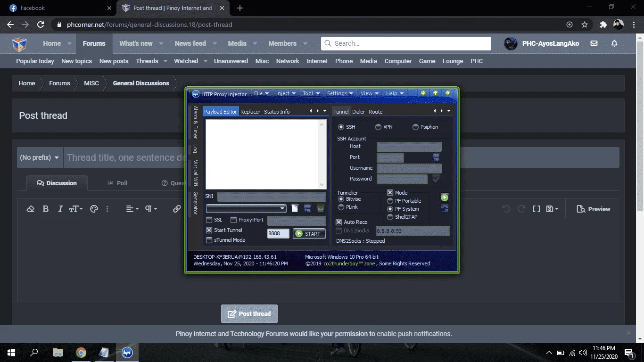The image size is (644, 362).
Task: Select the Psiphon radio button
Action: tap(415, 127)
